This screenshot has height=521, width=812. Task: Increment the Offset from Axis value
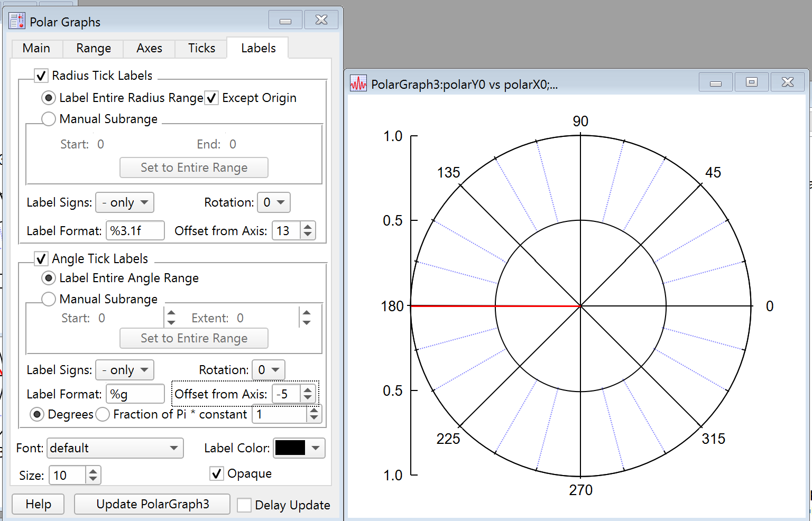click(308, 226)
